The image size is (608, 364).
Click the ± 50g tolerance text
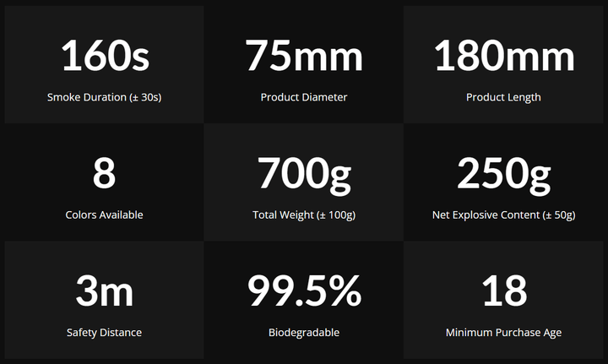tap(558, 215)
